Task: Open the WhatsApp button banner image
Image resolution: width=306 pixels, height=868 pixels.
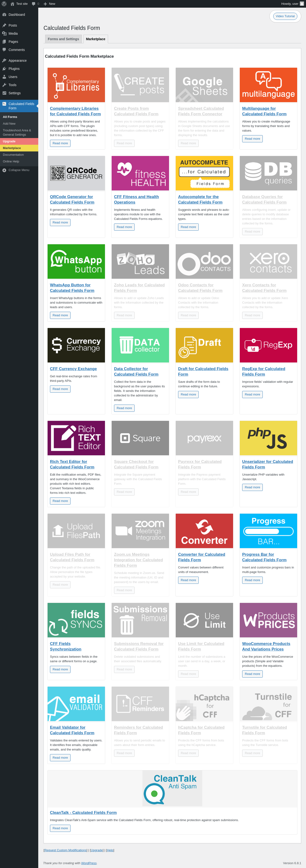Action: click(x=76, y=262)
